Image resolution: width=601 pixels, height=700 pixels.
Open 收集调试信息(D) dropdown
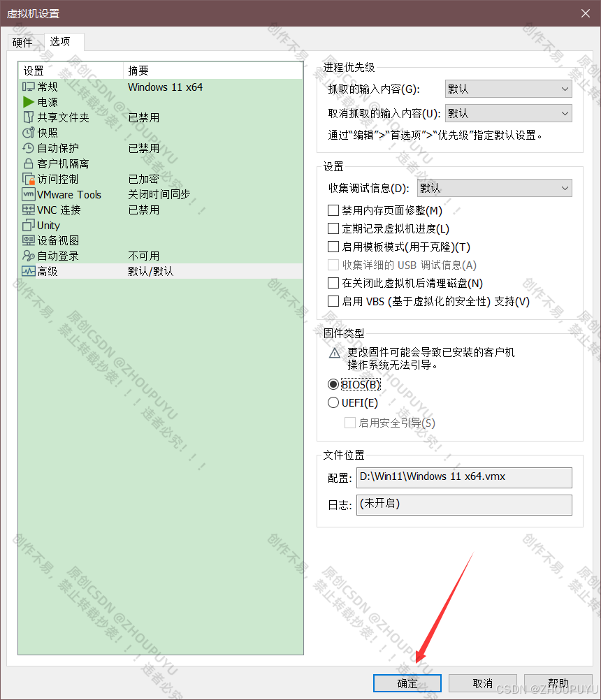pos(495,188)
